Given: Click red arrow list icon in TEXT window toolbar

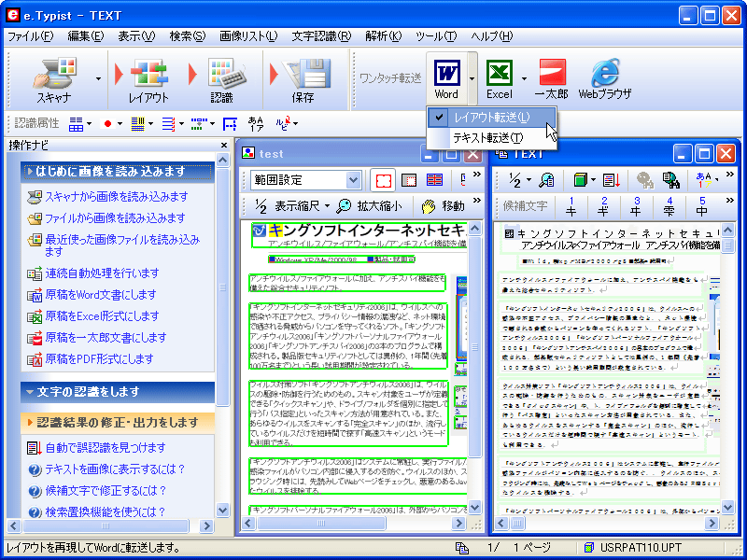Looking at the screenshot, I should point(612,179).
